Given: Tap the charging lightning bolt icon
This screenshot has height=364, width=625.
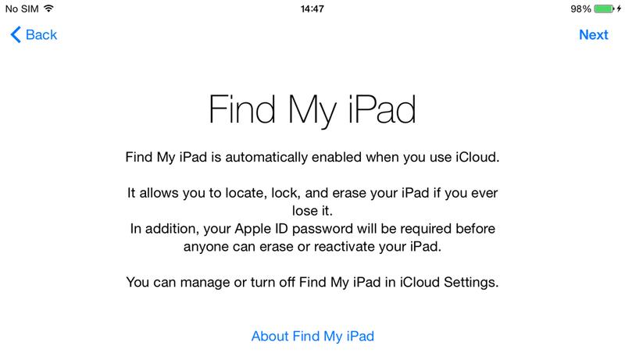Looking at the screenshot, I should point(619,9).
